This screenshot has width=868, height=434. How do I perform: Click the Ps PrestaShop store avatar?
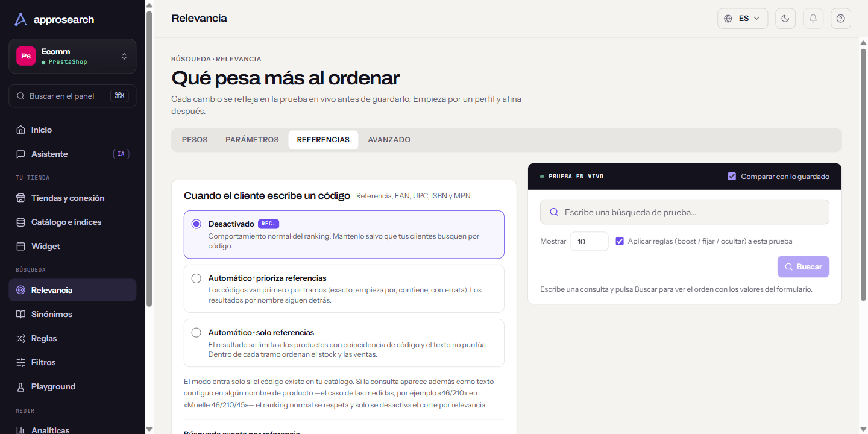click(x=26, y=56)
